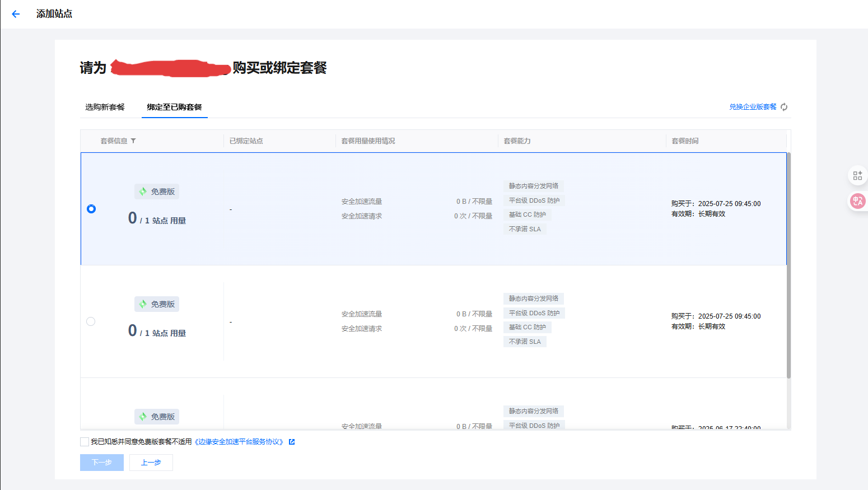868x490 pixels.
Task: Open the 边缘安全加速平台服务协议 link
Action: (239, 442)
